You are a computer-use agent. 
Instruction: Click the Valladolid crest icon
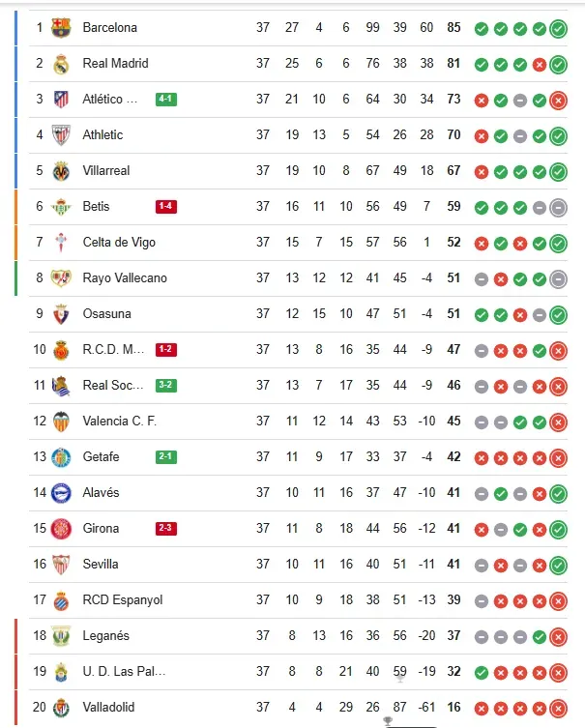click(x=61, y=708)
